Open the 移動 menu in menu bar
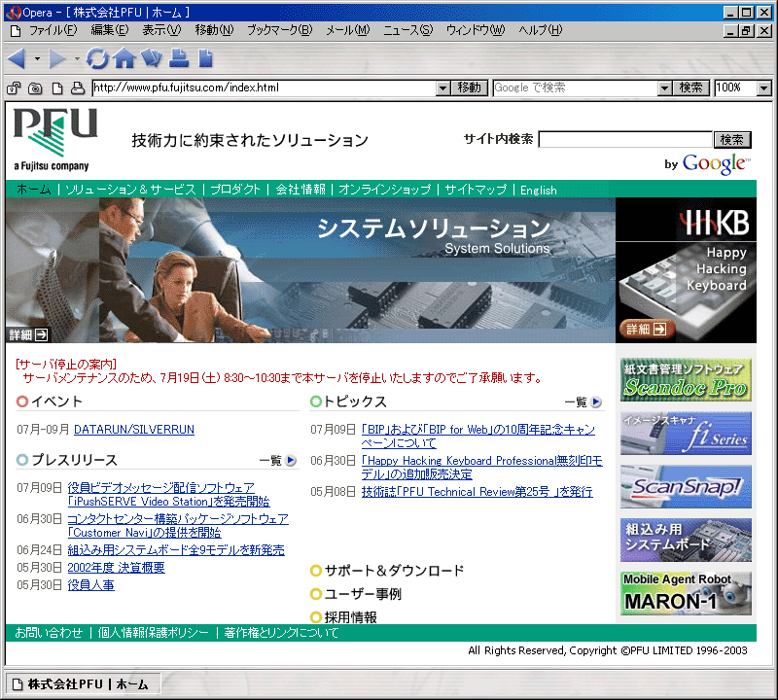The width and height of the screenshot is (778, 700). [x=214, y=30]
